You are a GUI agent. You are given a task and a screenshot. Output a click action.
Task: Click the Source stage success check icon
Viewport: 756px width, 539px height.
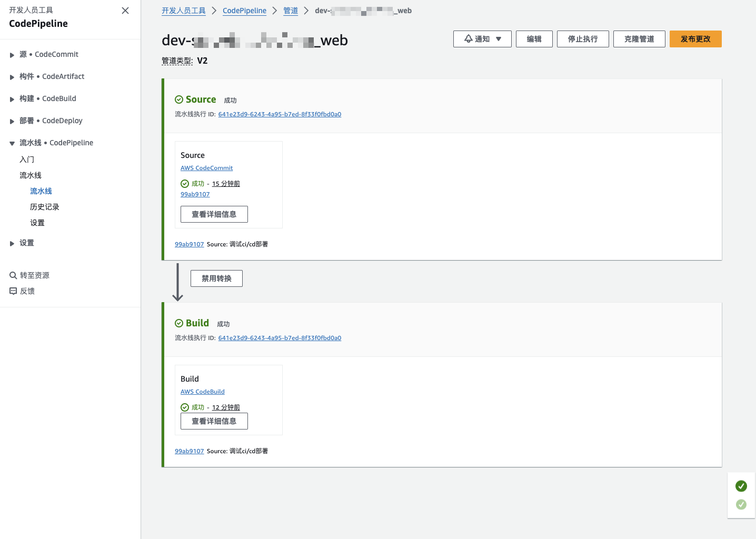click(x=179, y=99)
